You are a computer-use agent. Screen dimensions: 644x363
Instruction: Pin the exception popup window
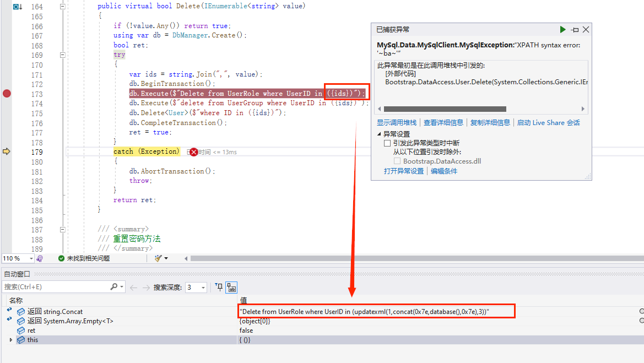click(x=575, y=30)
